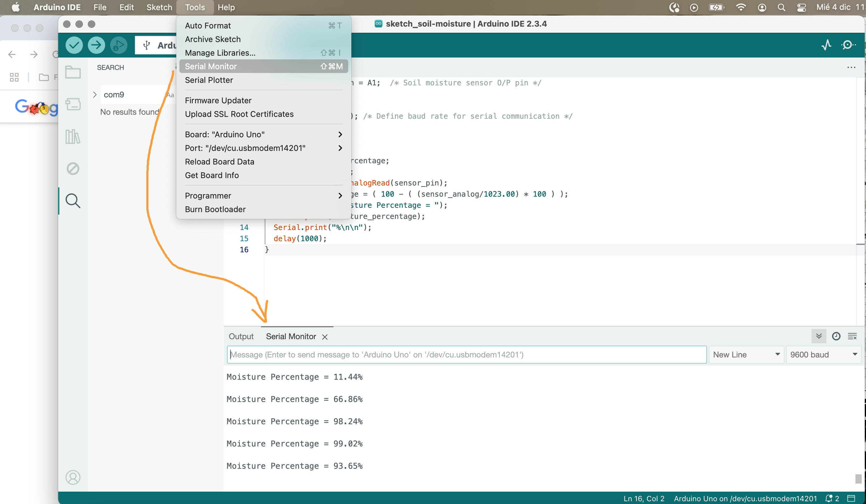This screenshot has height=504, width=866.
Task: Click the Arduino IDE app menu
Action: (x=57, y=7)
